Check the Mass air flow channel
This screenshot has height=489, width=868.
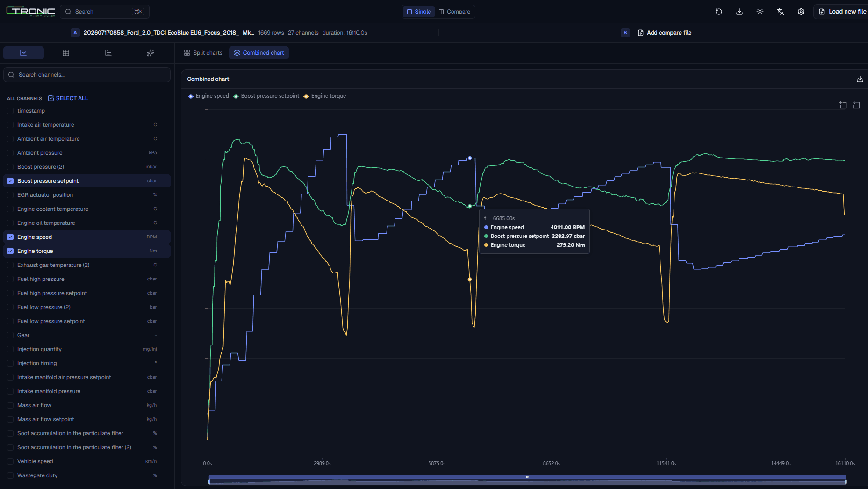click(10, 405)
